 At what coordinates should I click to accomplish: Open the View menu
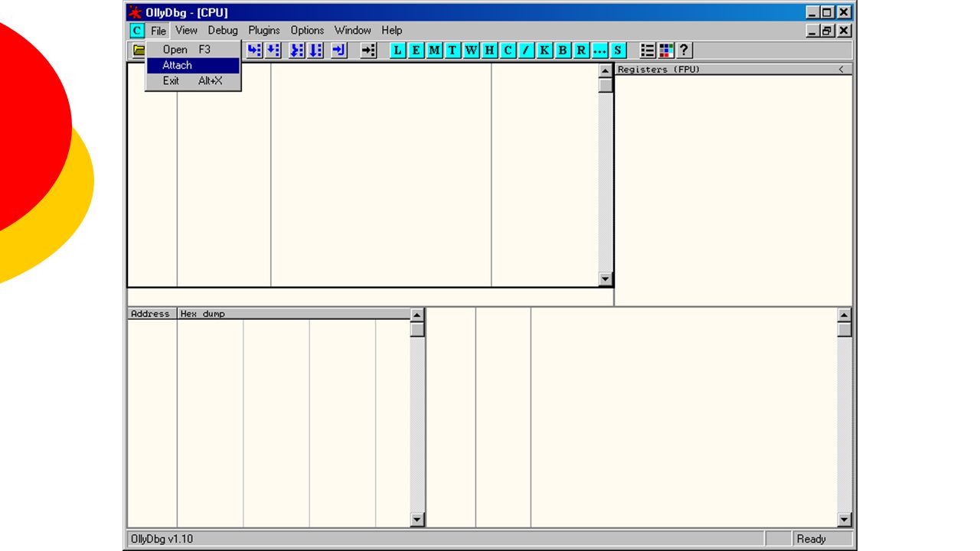186,31
